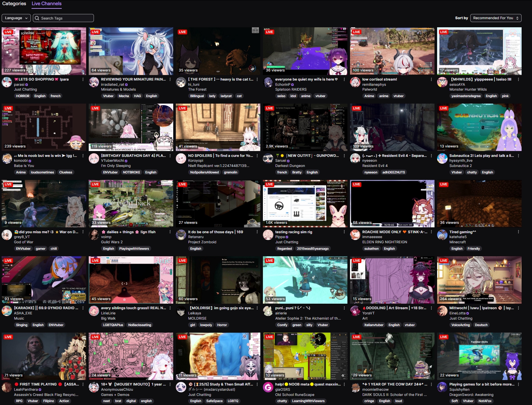This screenshot has width=532, height=405.
Task: Open remilianephys' profile picture
Action: [355, 82]
